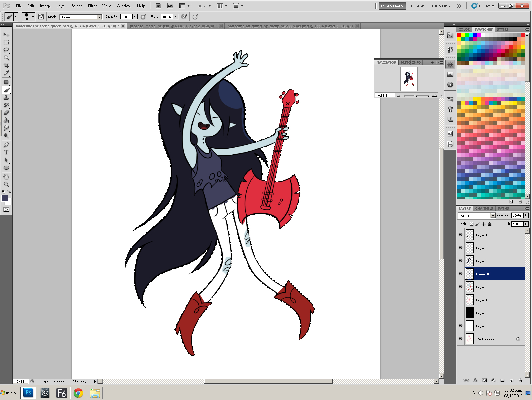Select the Eraser tool
The width and height of the screenshot is (532, 400).
pos(6,113)
